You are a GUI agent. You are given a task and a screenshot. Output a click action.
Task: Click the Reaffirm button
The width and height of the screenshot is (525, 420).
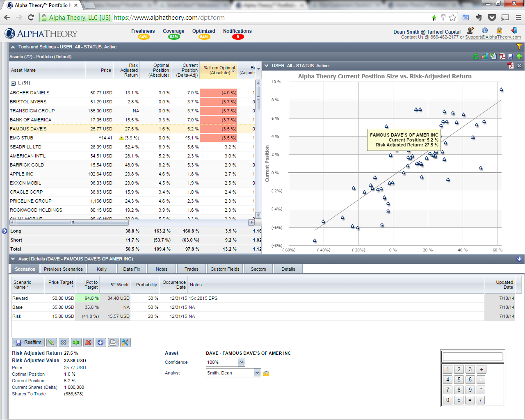point(28,342)
